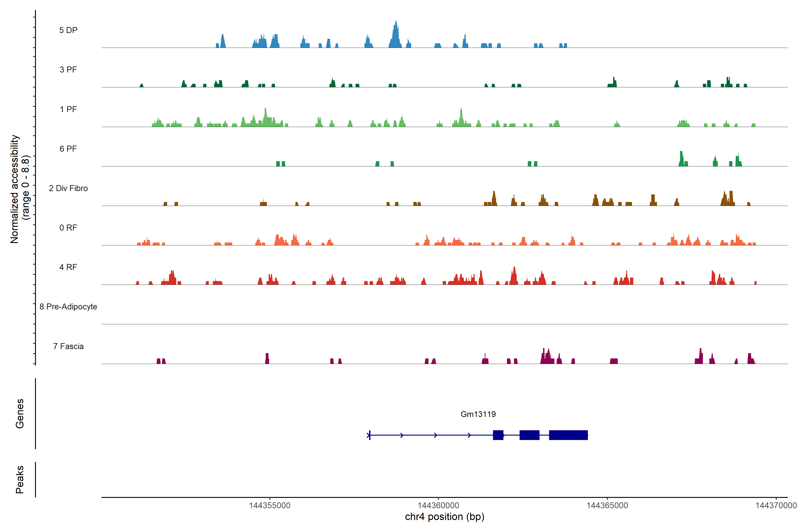
Task: Select the 8 Pre-Adipocyte label
Action: (68, 307)
